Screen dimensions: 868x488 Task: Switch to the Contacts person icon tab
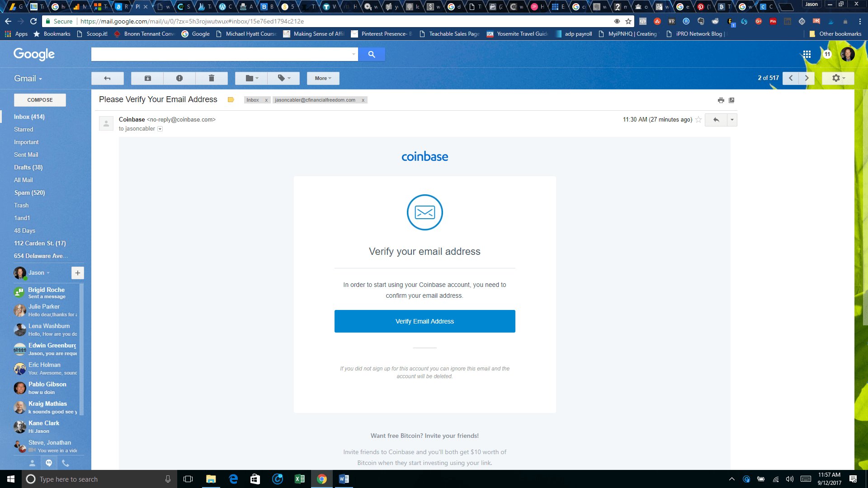[32, 463]
